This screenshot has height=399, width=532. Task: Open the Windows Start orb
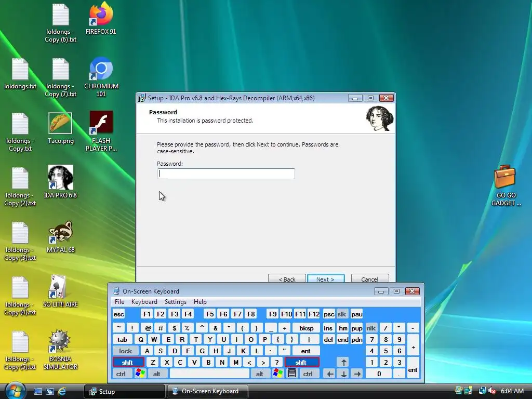pos(15,391)
